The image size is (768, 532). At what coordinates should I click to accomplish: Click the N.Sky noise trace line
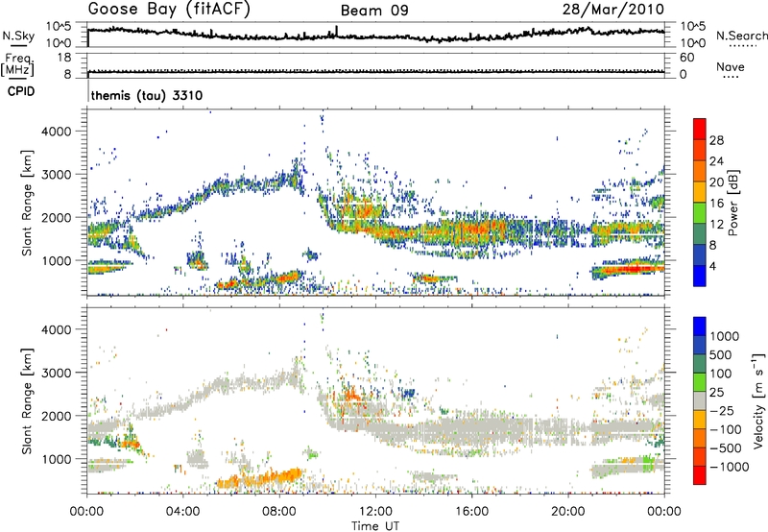coord(375,35)
